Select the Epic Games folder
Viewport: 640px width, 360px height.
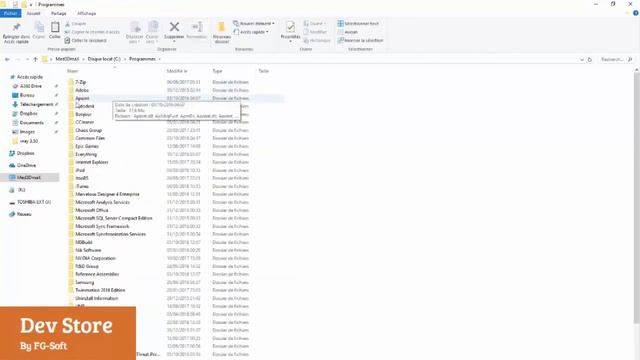pos(87,146)
